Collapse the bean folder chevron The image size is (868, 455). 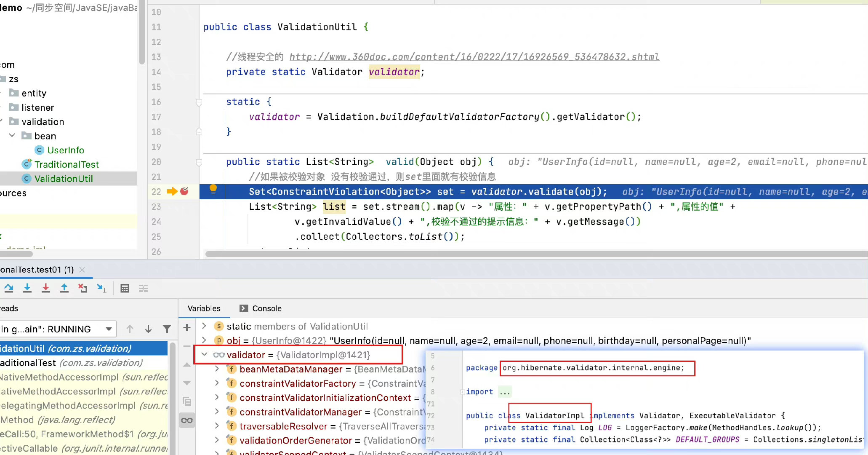12,136
